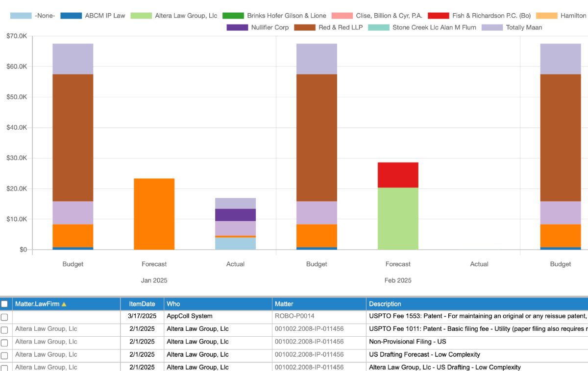Image resolution: width=588 pixels, height=371 pixels.
Task: Click the 'Feb 2025' axis label
Action: coord(398,280)
